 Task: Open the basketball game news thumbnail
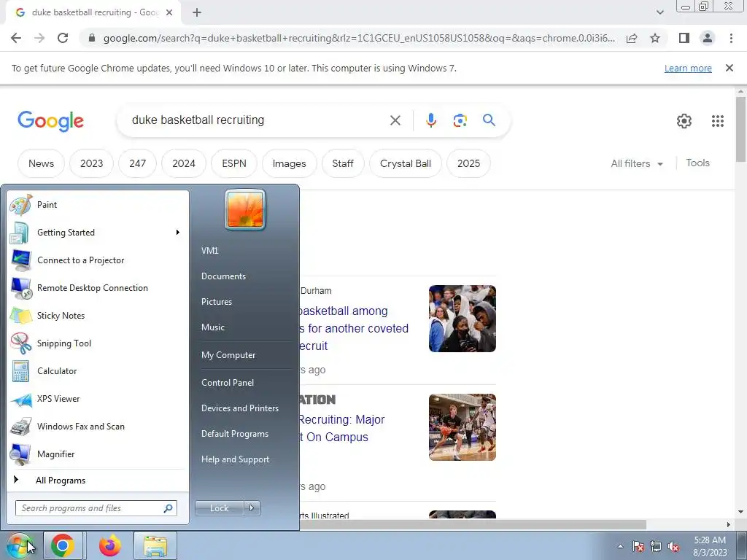tap(462, 427)
